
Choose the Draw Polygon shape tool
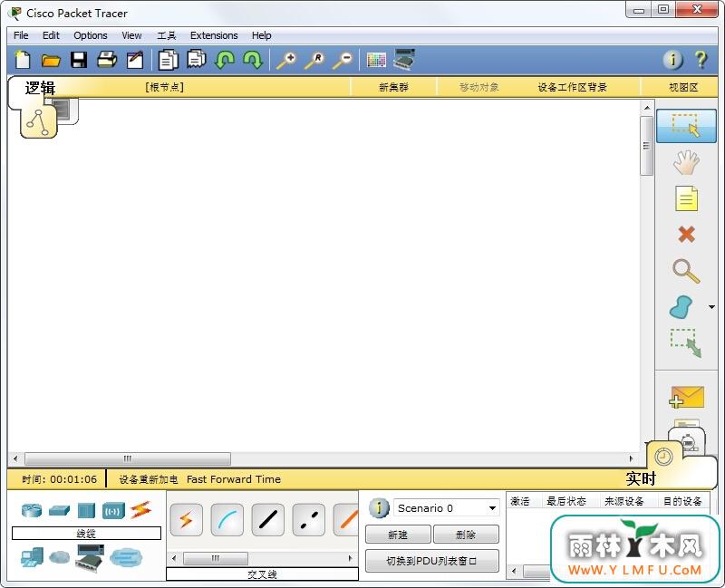click(681, 307)
